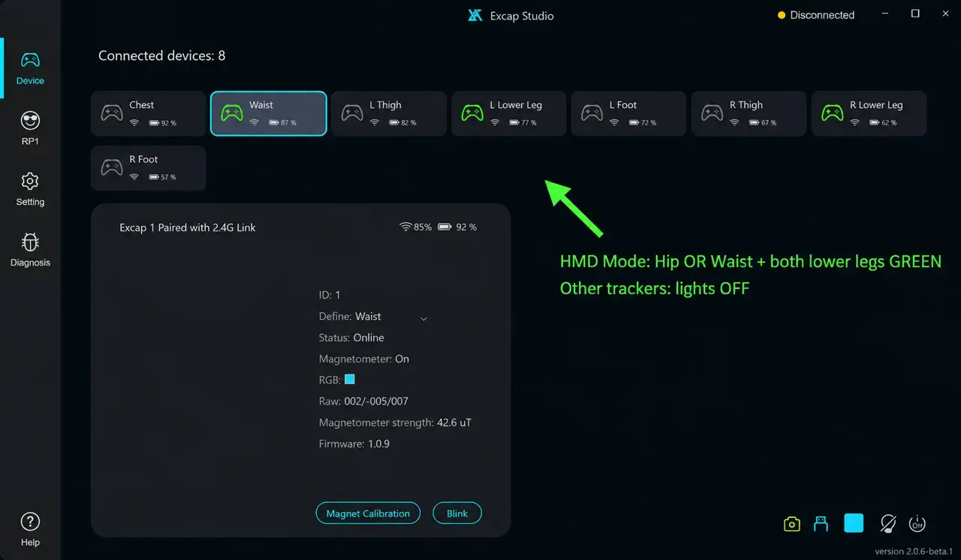Click the 92 % battery indicator in detail panel
The image size is (961, 560).
click(x=457, y=227)
